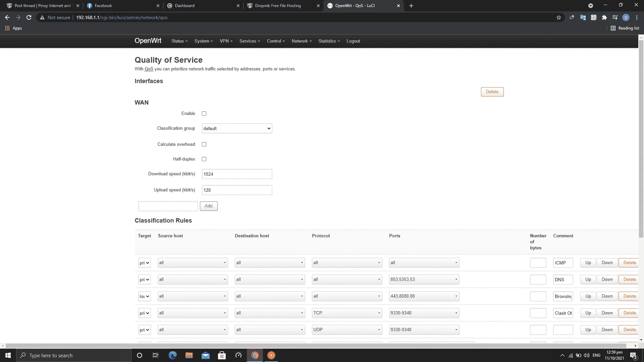
Task: Open the orange media player taskbar icon
Action: coord(271,355)
